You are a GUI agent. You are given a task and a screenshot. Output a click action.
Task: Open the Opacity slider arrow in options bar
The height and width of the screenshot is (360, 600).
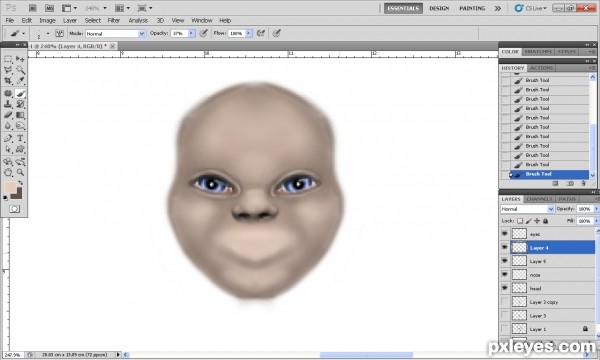[x=191, y=34]
